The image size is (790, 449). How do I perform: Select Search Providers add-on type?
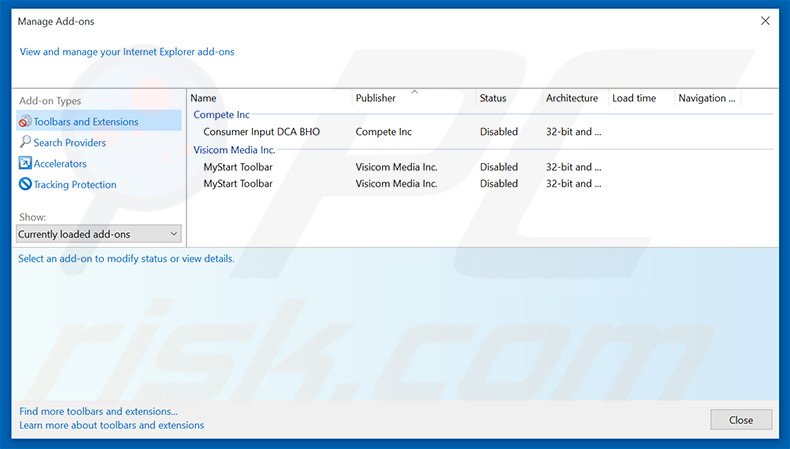pos(70,143)
